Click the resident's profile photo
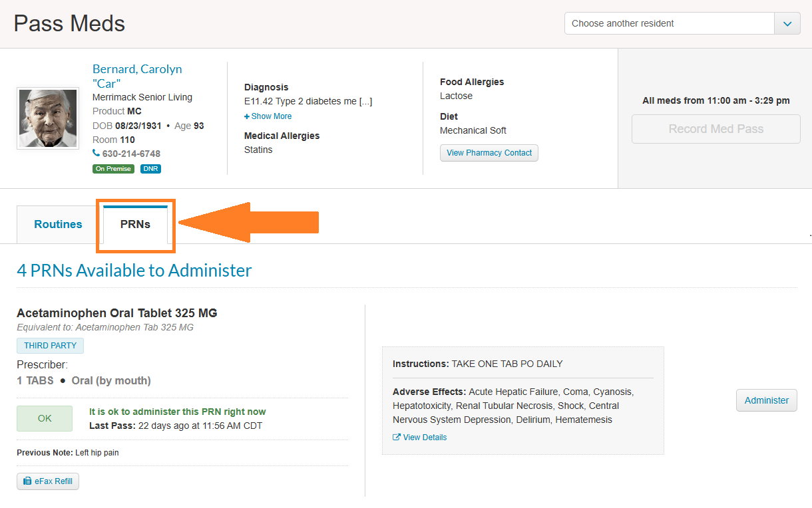This screenshot has width=812, height=508. (48, 118)
